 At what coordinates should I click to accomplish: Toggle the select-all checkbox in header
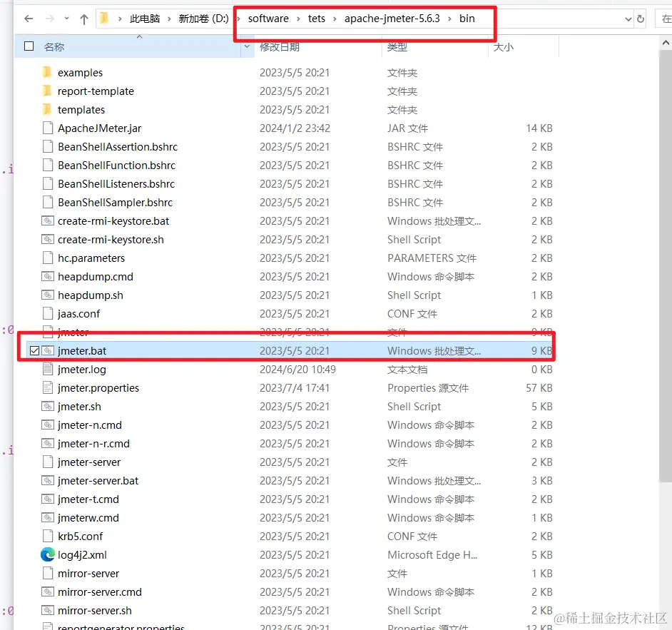click(29, 46)
